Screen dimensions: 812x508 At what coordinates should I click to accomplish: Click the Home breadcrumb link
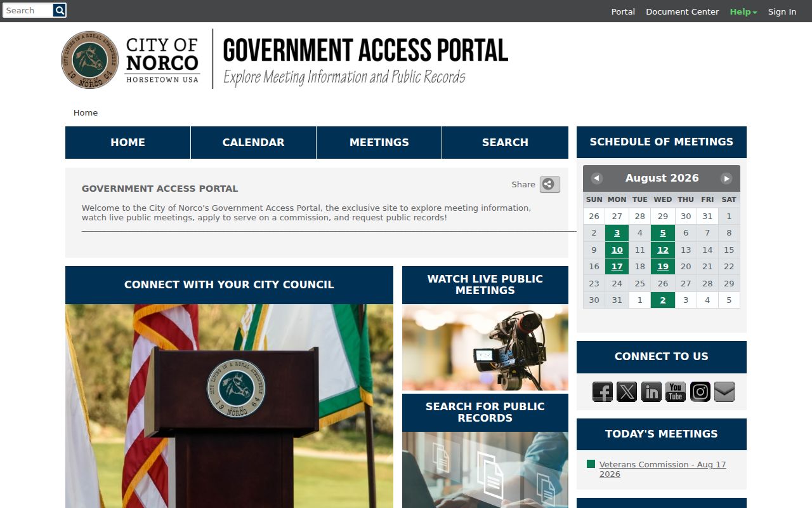[x=86, y=113]
